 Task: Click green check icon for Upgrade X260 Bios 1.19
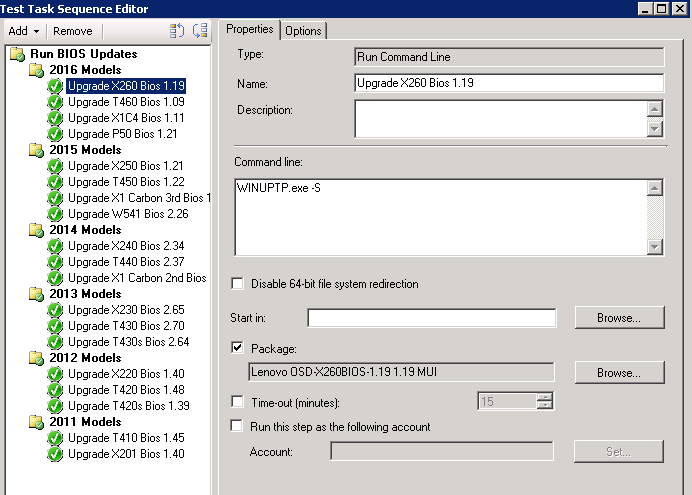[55, 86]
